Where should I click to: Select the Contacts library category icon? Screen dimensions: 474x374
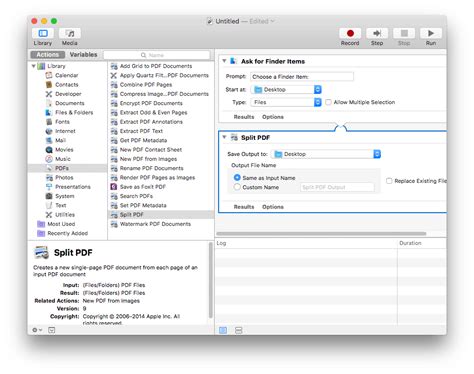point(49,85)
